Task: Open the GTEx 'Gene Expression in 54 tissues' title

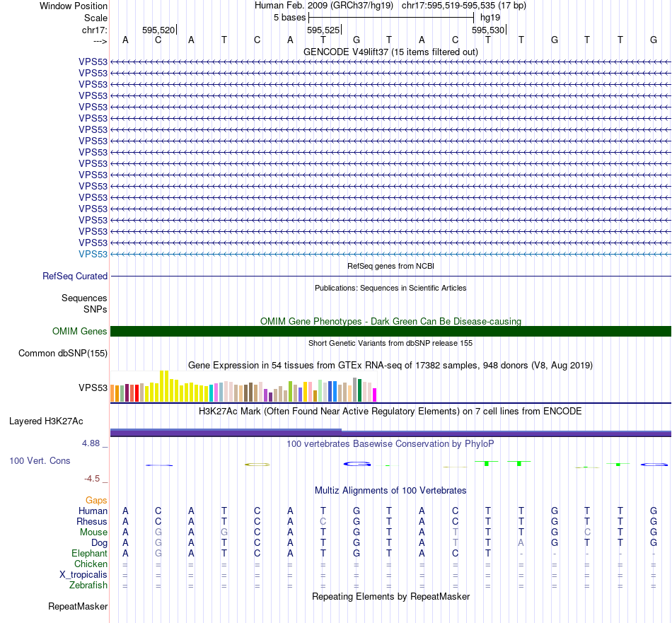Action: [x=390, y=365]
